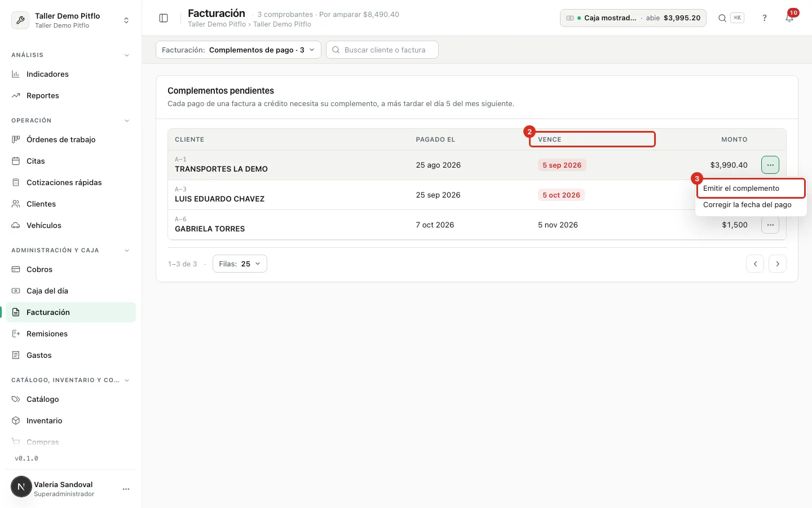Open the Facturación: Complementos de pago dropdown
812x508 pixels.
pyautogui.click(x=239, y=50)
